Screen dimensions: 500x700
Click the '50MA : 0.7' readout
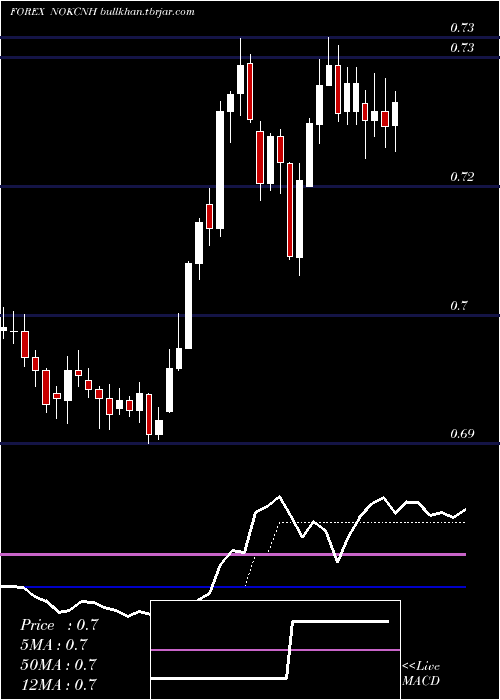point(58,664)
